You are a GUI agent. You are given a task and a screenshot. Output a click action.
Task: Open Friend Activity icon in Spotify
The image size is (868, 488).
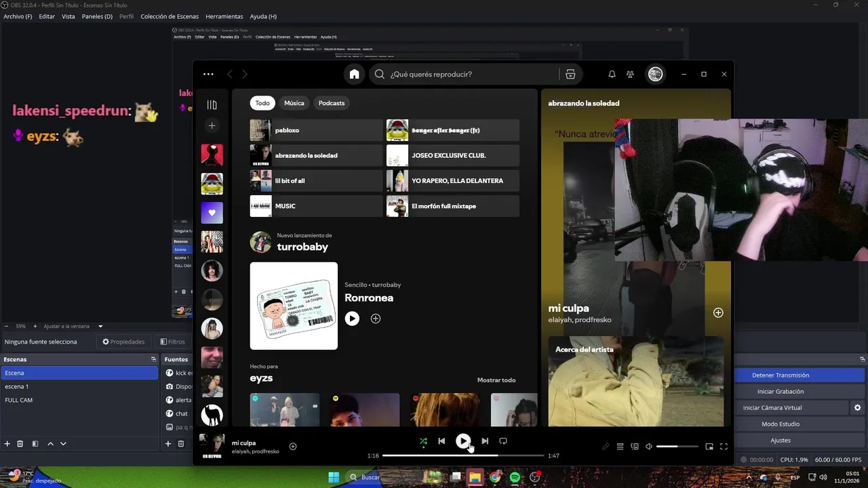click(631, 75)
